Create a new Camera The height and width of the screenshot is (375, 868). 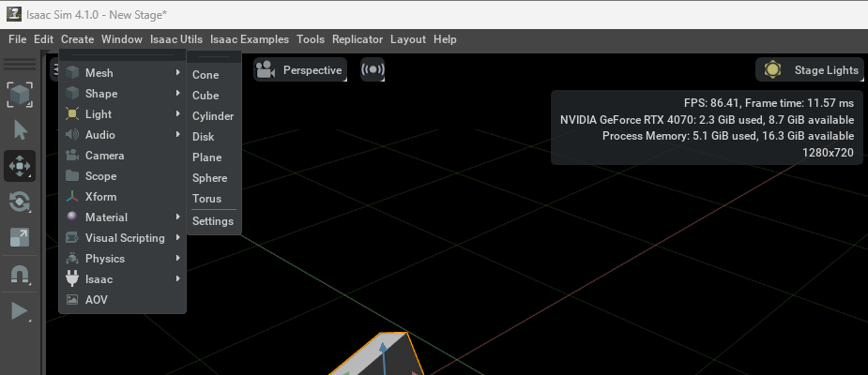pos(122,156)
